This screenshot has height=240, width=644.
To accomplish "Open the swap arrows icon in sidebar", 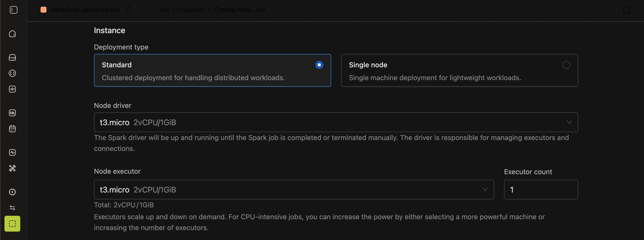I will click(12, 208).
